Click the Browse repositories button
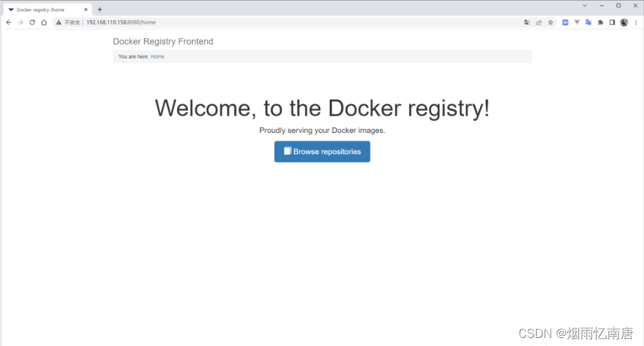The height and width of the screenshot is (346, 644). tap(322, 152)
